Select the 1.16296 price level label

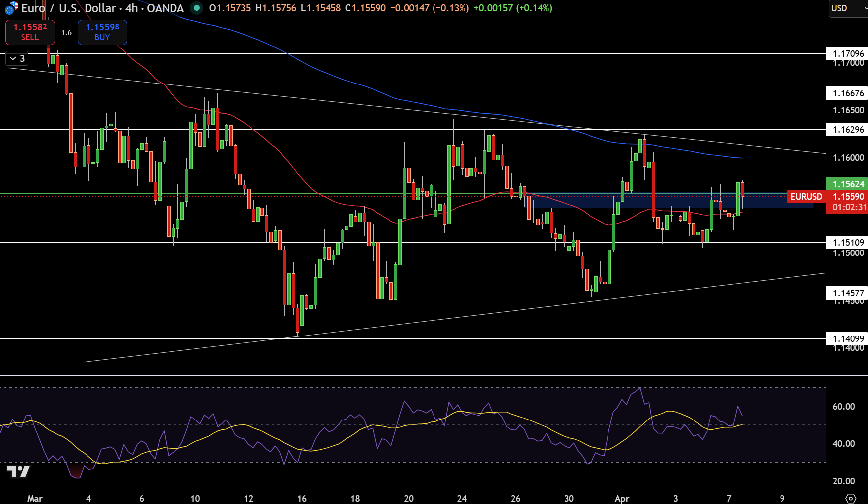coord(847,129)
